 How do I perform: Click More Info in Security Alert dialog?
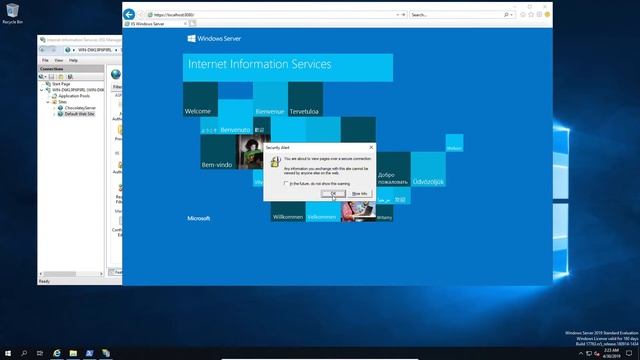[x=359, y=193]
